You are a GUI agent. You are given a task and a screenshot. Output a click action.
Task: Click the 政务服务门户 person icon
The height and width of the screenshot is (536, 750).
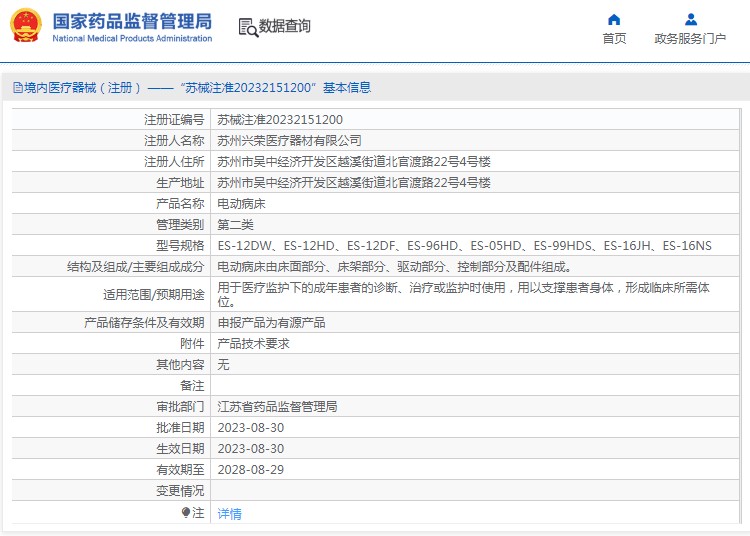click(691, 20)
